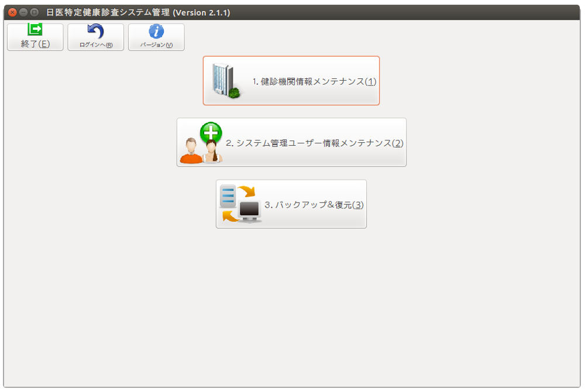Maximize the application window

tap(34, 12)
